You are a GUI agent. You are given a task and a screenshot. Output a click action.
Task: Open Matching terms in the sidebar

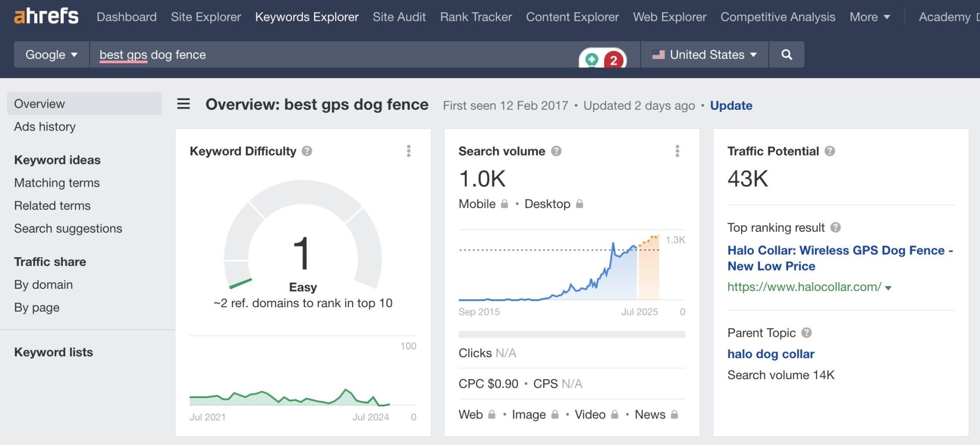pos(57,183)
